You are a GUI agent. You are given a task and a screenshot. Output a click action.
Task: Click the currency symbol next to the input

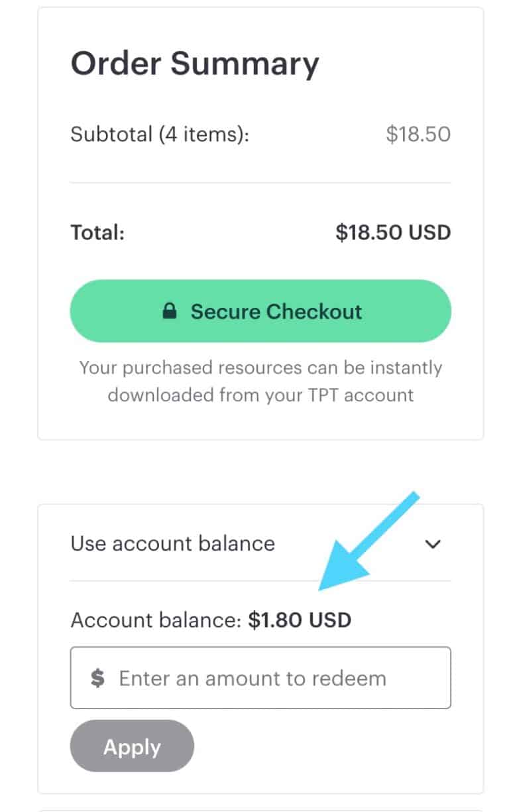(x=95, y=678)
